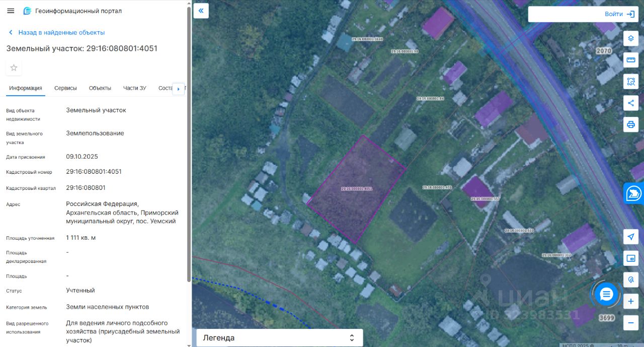This screenshot has height=347, width=644.
Task: Click the permitted use value text
Action: (x=123, y=332)
